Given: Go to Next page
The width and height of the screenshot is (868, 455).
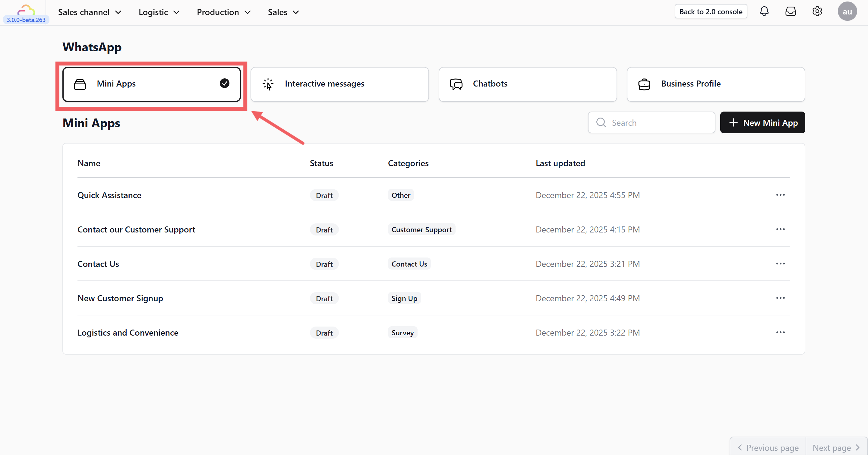Looking at the screenshot, I should tap(836, 447).
